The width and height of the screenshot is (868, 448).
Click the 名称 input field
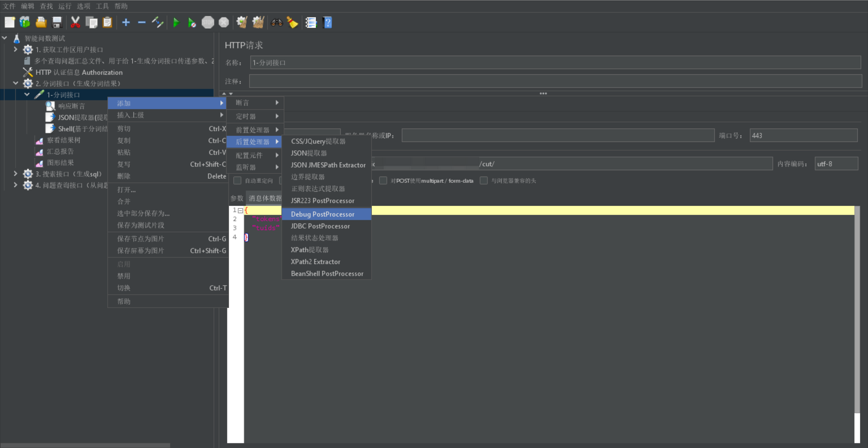coord(555,63)
